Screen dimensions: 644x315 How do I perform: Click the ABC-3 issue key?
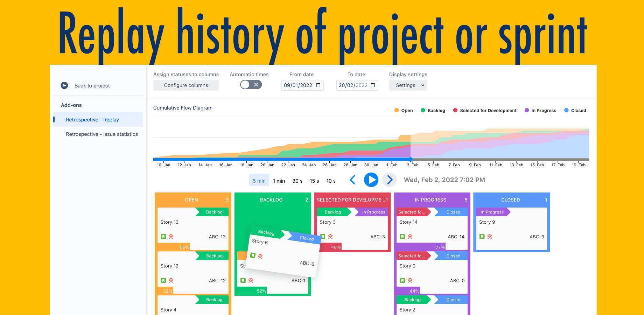(378, 237)
